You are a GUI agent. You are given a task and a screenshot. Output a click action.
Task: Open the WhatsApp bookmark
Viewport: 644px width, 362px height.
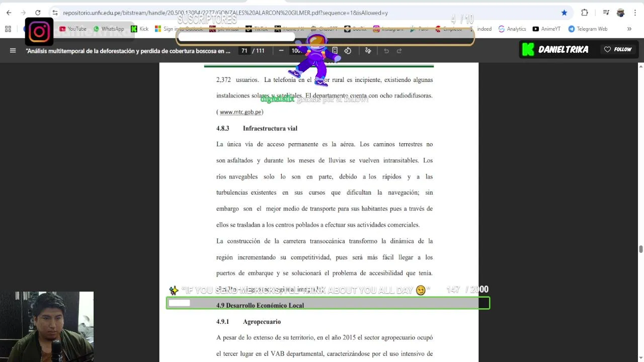point(109,29)
